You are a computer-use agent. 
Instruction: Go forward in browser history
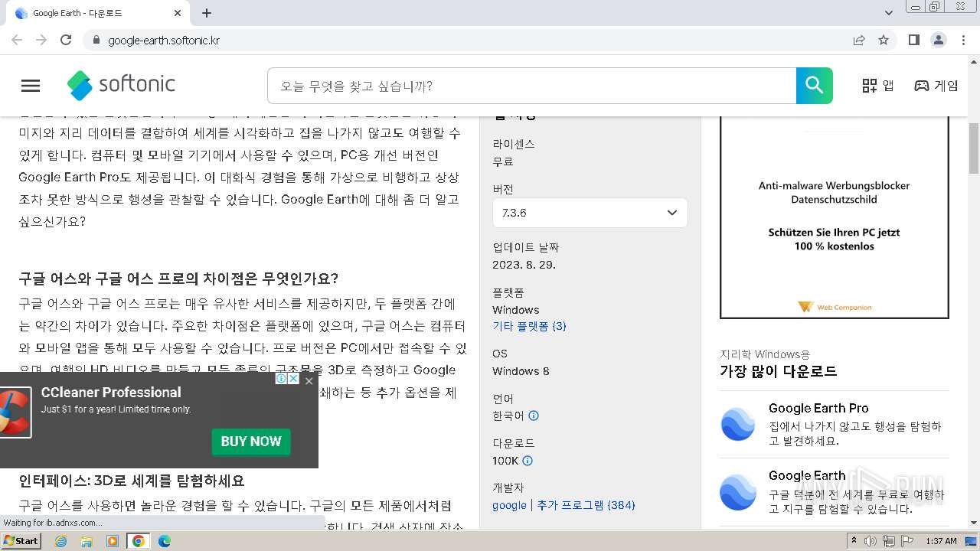tap(41, 40)
